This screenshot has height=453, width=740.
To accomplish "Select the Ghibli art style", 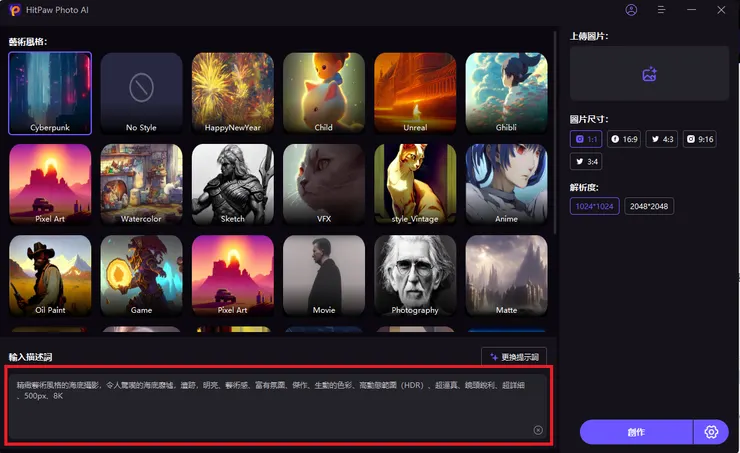I will (x=506, y=93).
